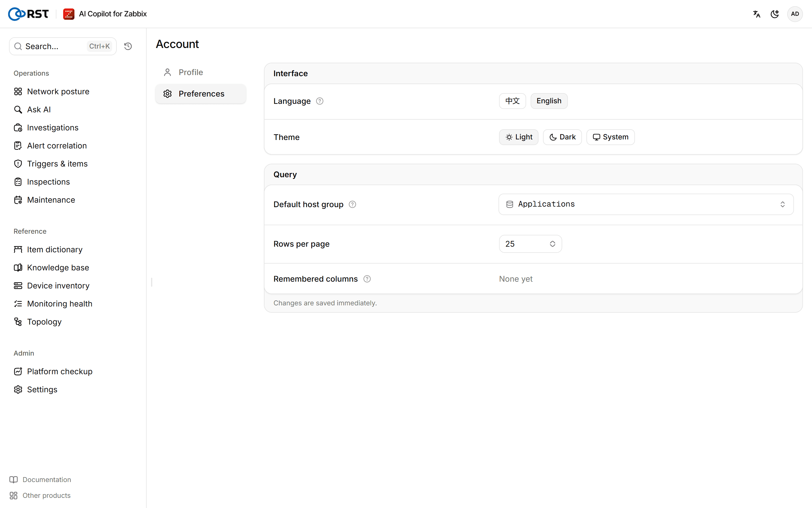Screen dimensions: 812x508
Task: Open the Documentation link
Action: [41, 479]
